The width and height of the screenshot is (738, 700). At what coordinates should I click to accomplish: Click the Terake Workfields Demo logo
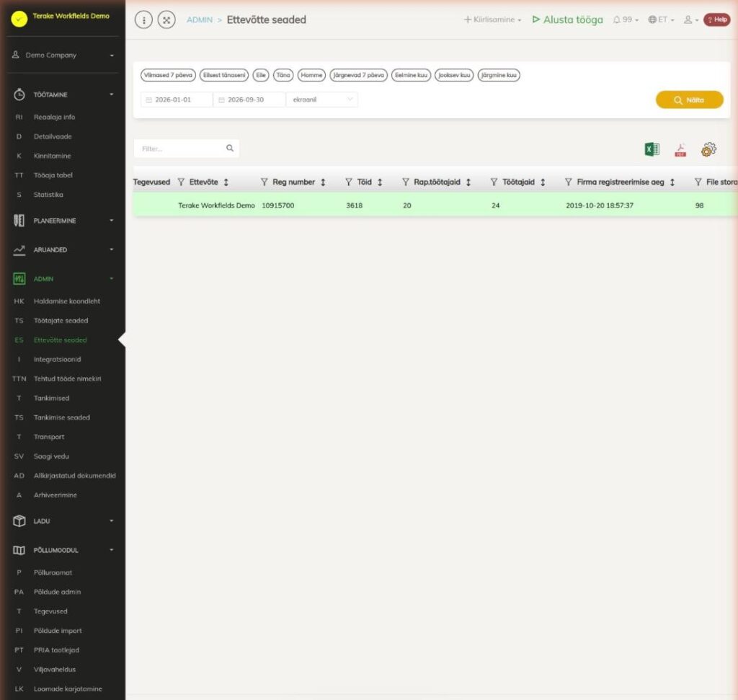pyautogui.click(x=19, y=19)
